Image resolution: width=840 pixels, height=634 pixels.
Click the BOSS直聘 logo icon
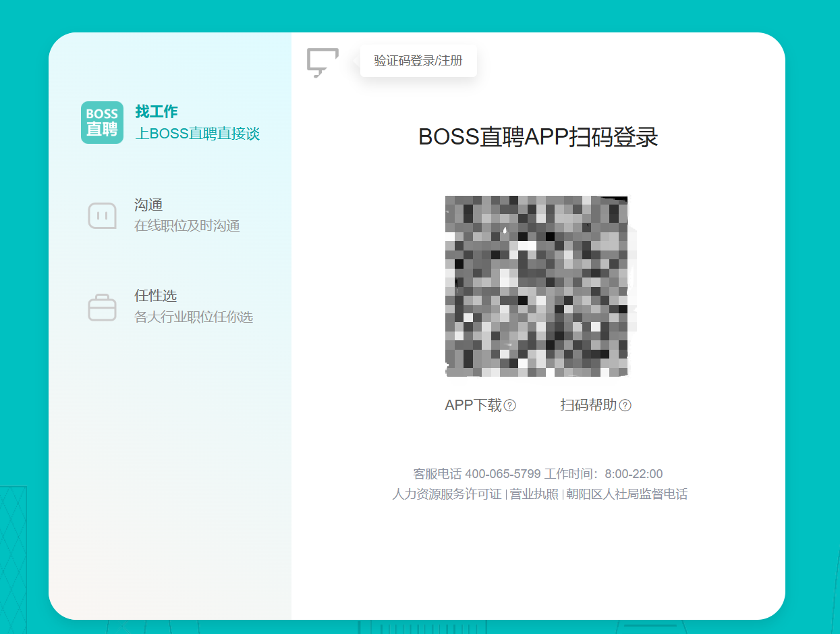tap(102, 122)
